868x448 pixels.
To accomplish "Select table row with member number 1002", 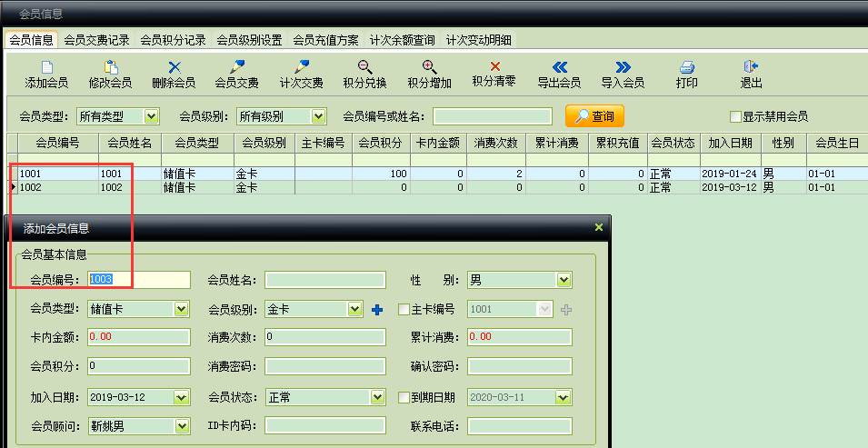I will [437, 188].
